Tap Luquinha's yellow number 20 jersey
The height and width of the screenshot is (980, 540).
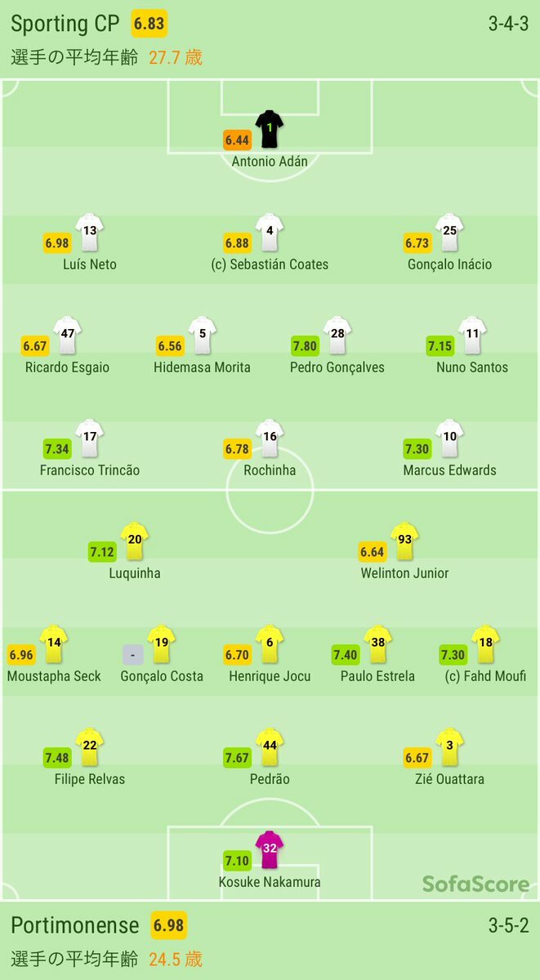(135, 541)
